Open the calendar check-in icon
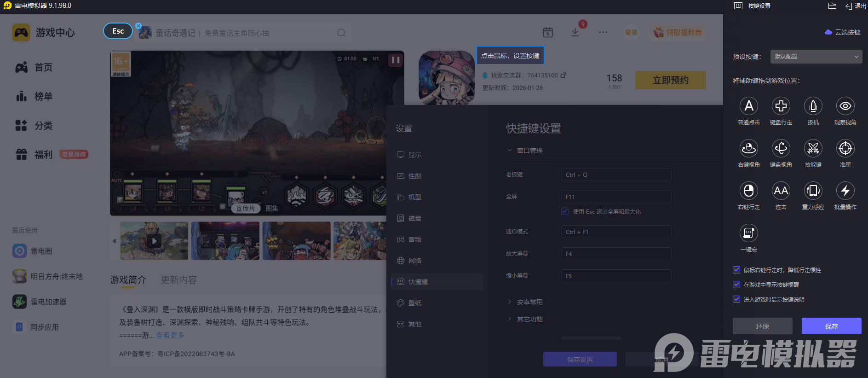868x378 pixels. pos(548,32)
